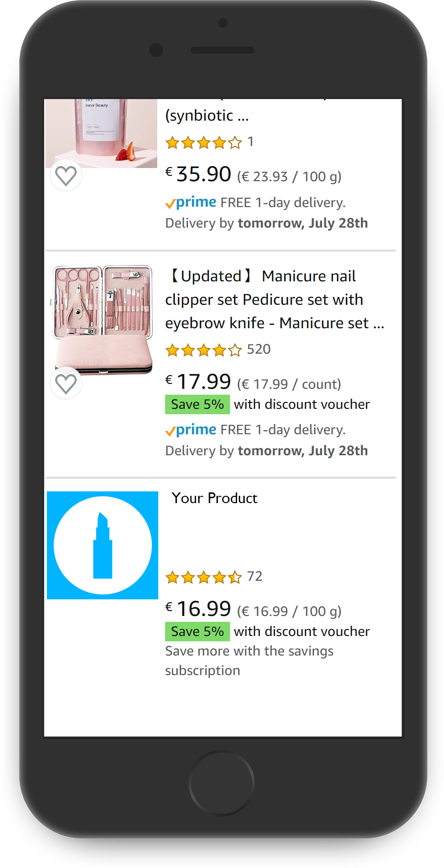Screen dimensions: 444x868
Task: Open the (synbiotic ... product title
Action: [x=207, y=116]
